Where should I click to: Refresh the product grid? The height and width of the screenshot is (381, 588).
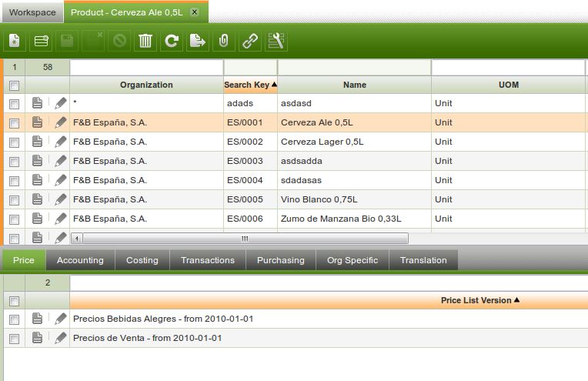172,41
